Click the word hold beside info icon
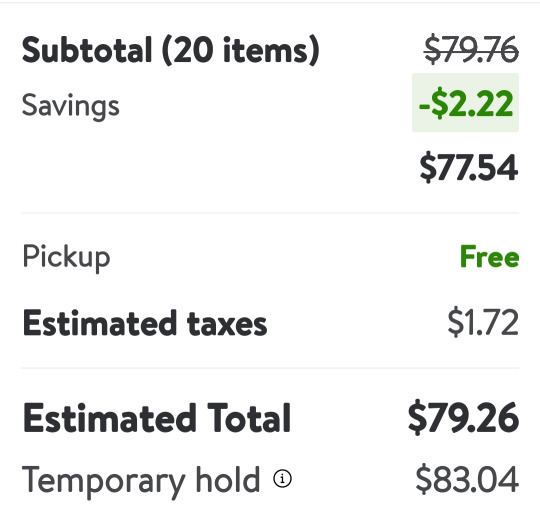540x519 pixels. pos(227,479)
